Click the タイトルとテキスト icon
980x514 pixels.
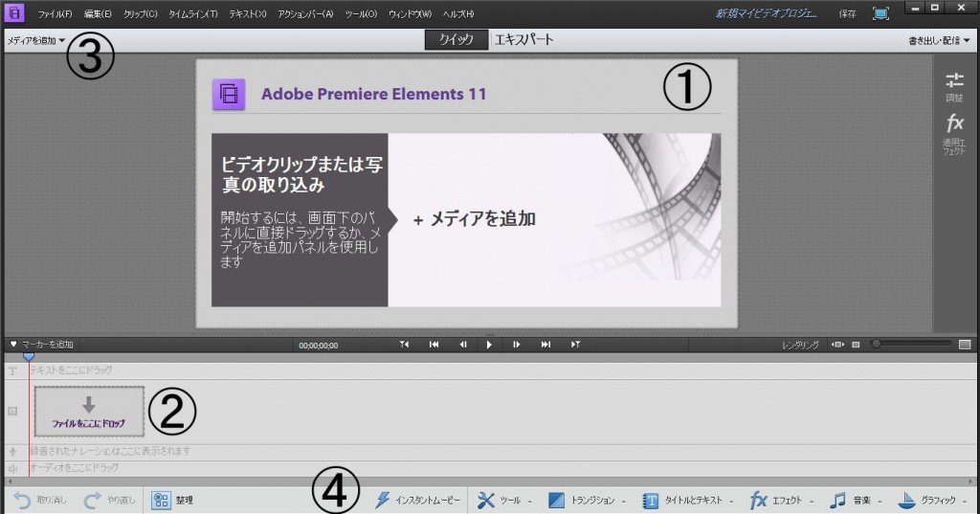click(x=651, y=501)
